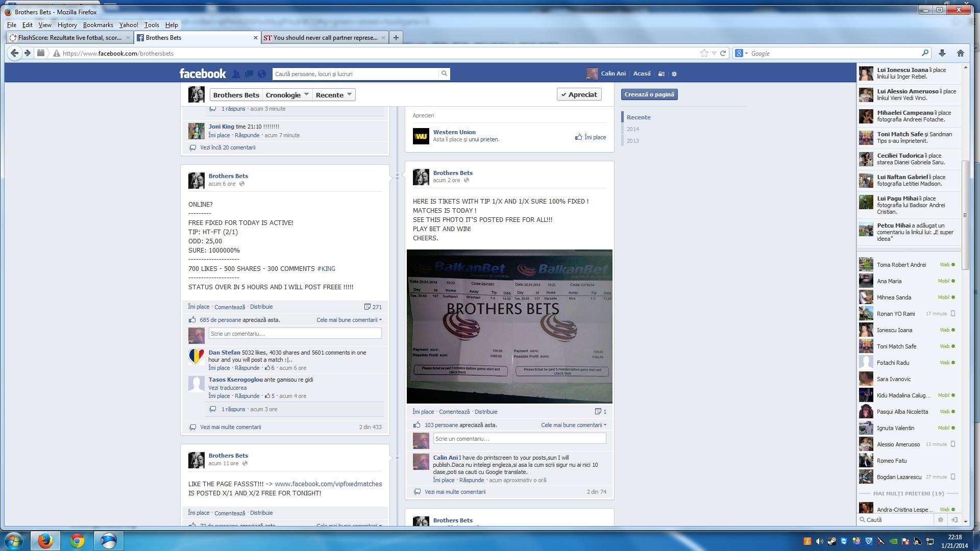Focus the Facebook search field

(356, 73)
